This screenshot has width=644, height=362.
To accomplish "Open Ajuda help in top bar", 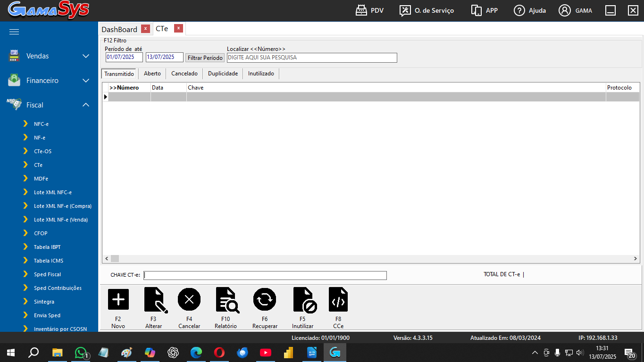I will [x=530, y=10].
